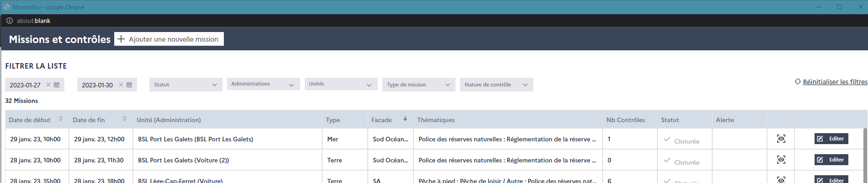Open calendar for 2023-01-27 date
The image size is (868, 183).
coord(57,85)
